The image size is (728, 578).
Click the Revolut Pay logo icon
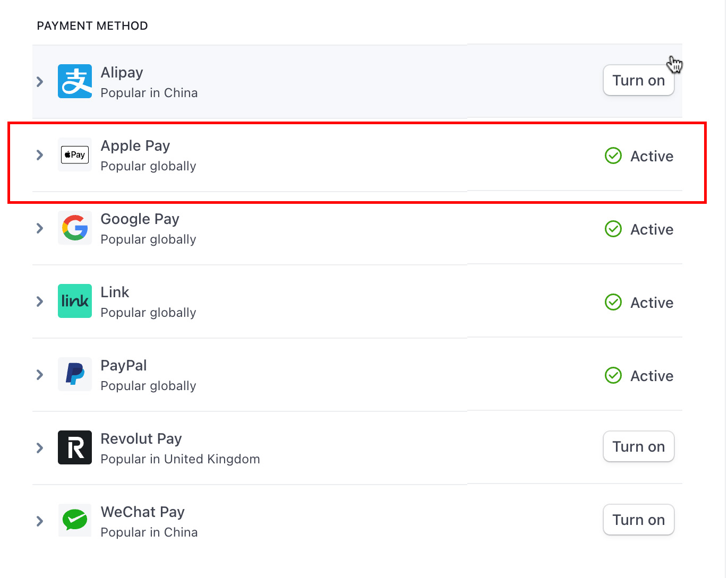point(75,447)
